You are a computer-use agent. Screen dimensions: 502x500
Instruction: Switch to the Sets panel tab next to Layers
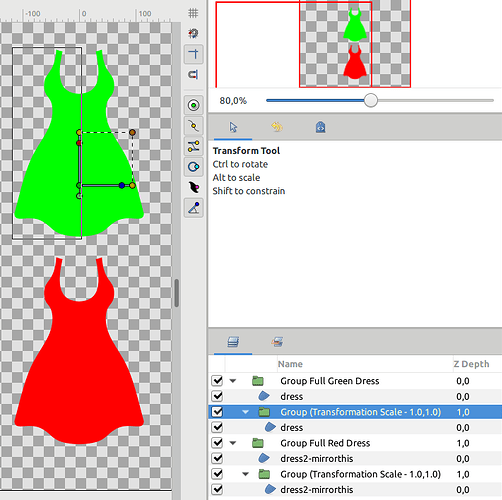pyautogui.click(x=277, y=342)
